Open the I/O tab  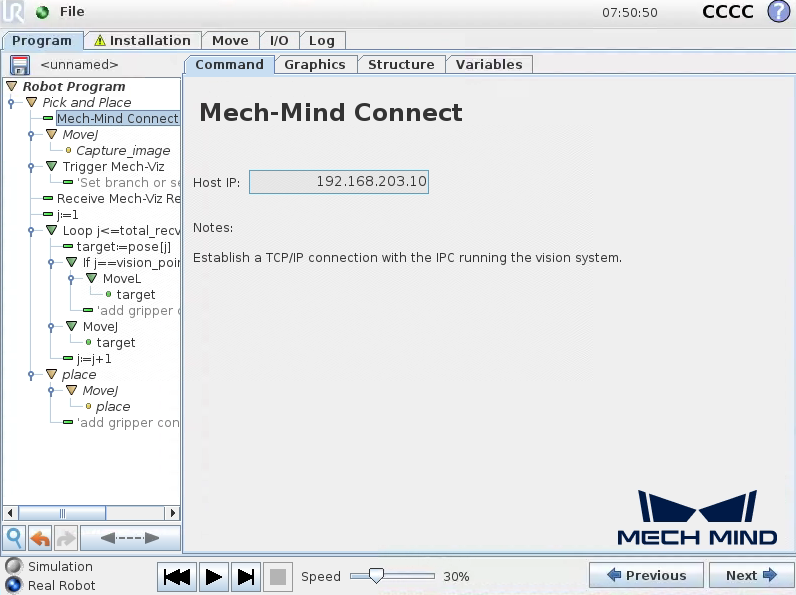tap(279, 41)
